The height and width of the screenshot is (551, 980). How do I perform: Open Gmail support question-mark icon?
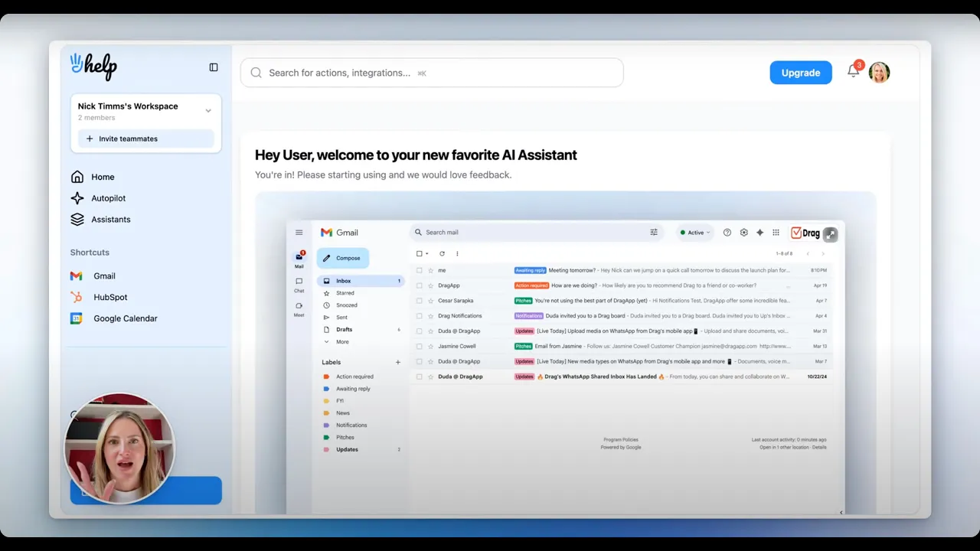click(x=727, y=233)
